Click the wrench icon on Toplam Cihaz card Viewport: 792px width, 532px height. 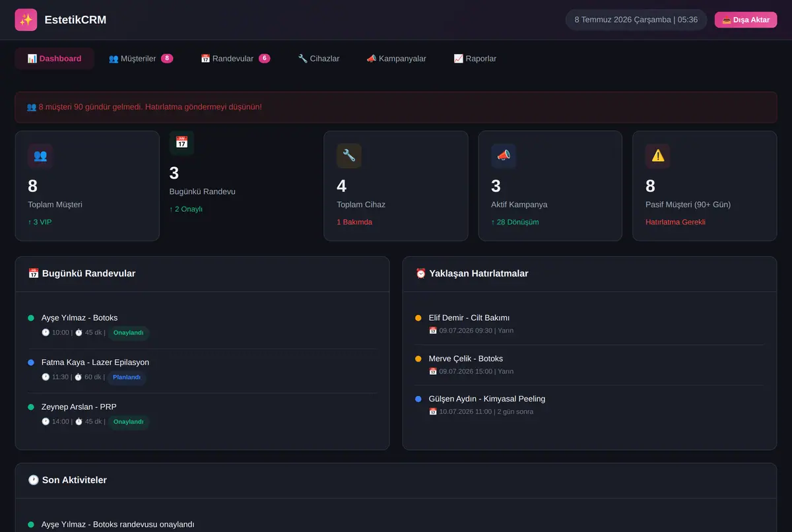pos(349,156)
